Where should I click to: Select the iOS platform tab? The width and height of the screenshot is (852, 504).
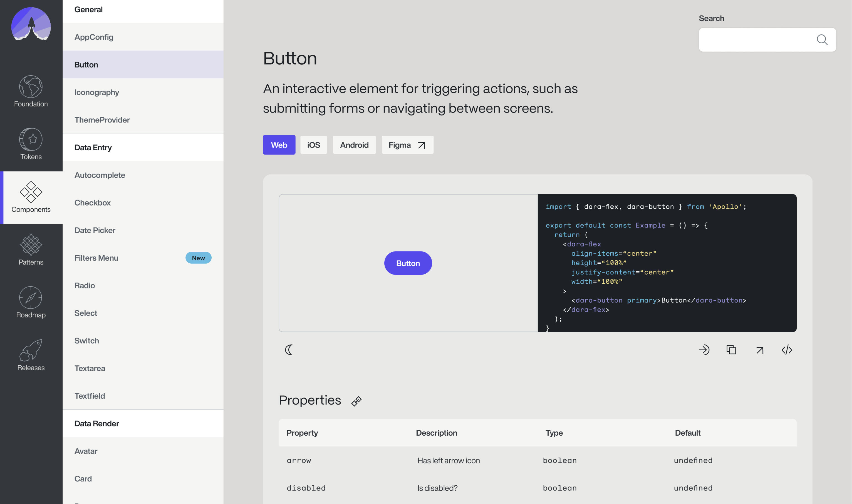(x=313, y=144)
